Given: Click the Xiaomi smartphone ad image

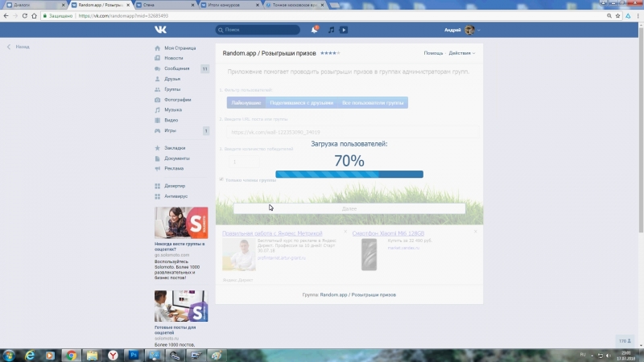Looking at the screenshot, I should coord(369,254).
